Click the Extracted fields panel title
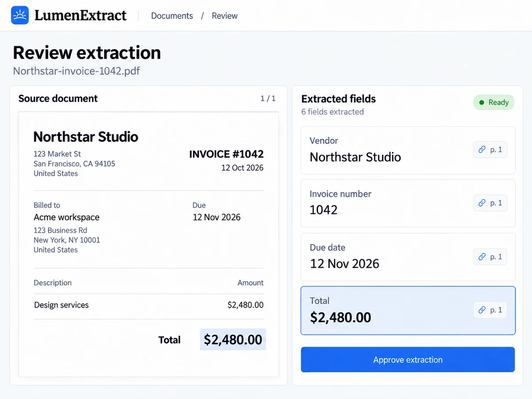 [x=339, y=99]
